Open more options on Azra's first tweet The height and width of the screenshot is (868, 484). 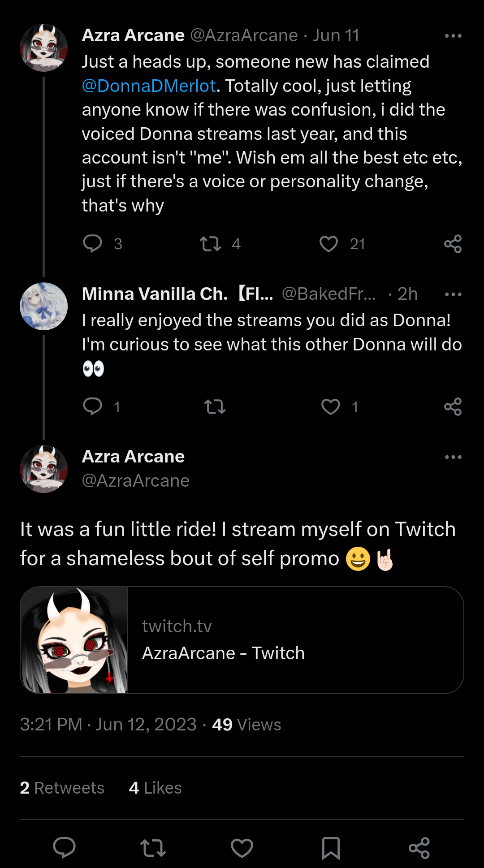coord(453,36)
